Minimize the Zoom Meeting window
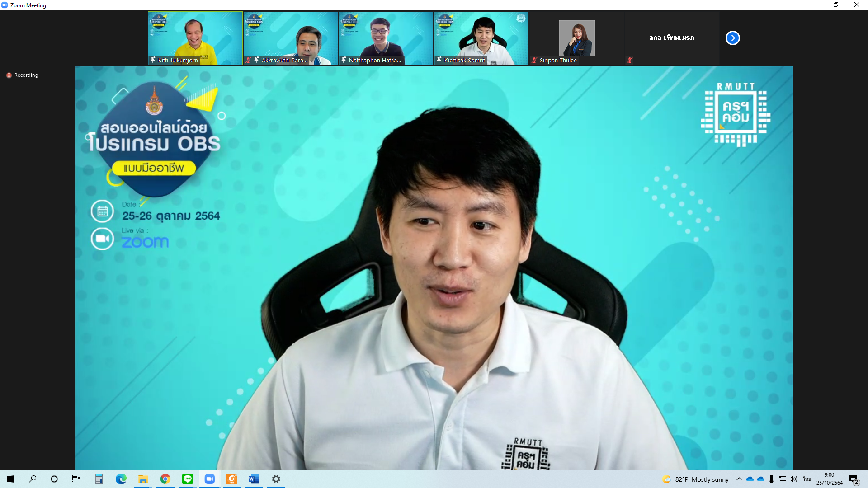This screenshot has height=488, width=868. click(x=816, y=5)
